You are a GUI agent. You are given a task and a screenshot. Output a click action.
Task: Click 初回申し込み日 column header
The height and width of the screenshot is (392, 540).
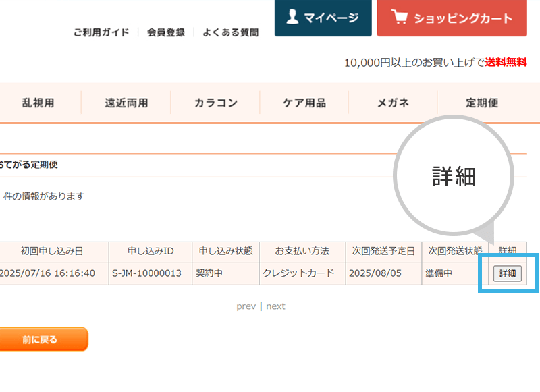pos(54,251)
